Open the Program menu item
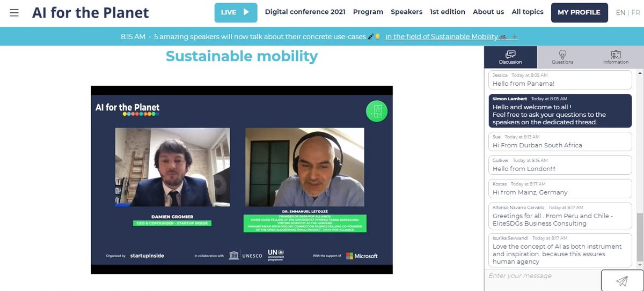This screenshot has height=291, width=644. (368, 12)
